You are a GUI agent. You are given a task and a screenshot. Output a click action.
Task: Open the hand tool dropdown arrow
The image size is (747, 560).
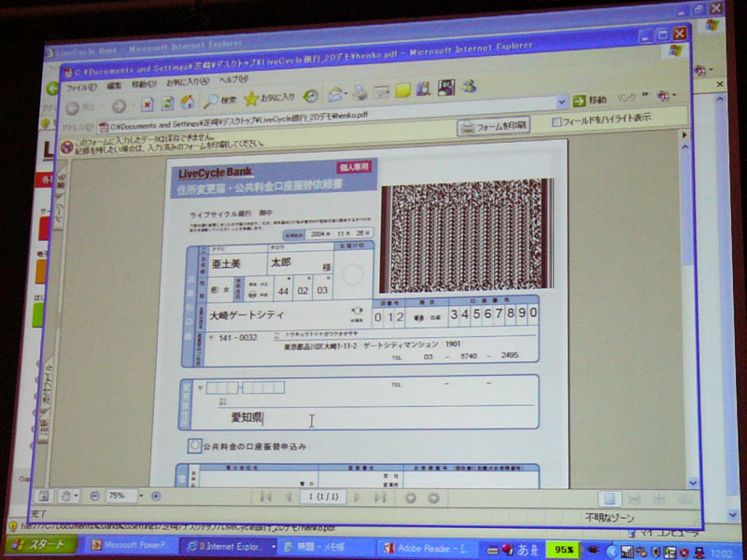coord(76,496)
